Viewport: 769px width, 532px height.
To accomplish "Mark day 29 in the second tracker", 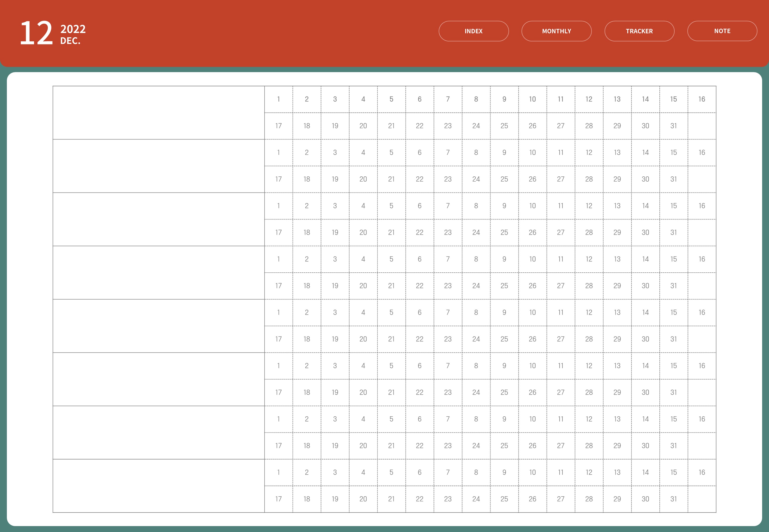I will tap(617, 179).
